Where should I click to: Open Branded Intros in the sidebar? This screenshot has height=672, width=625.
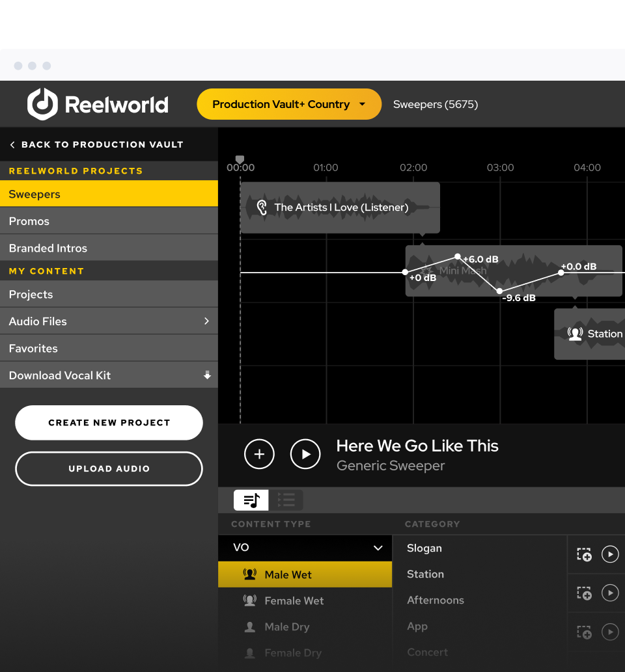[x=48, y=248]
